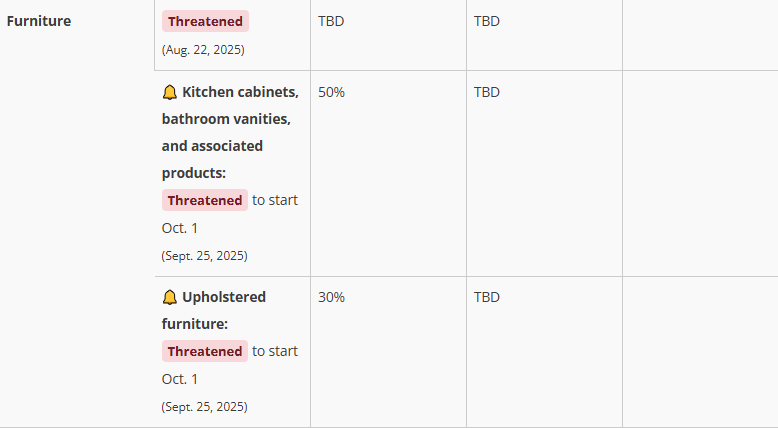Viewport: 778px width, 428px height.
Task: Click the Threatened badge dated Aug. 22
Action: click(205, 21)
